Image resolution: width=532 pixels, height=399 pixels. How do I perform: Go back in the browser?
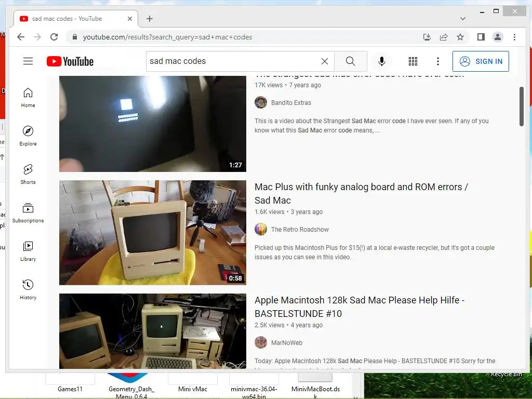coord(21,37)
